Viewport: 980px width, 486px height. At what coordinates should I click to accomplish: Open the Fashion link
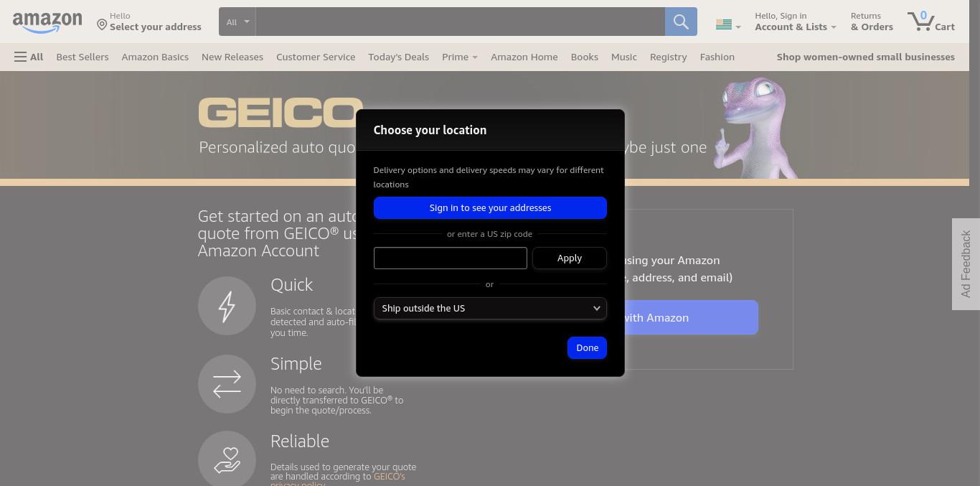tap(717, 57)
